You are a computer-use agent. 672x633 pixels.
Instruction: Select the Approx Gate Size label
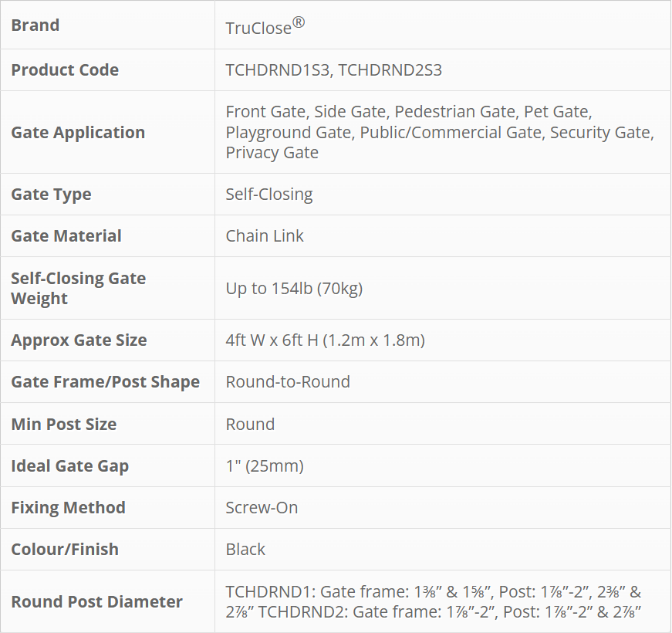[79, 340]
